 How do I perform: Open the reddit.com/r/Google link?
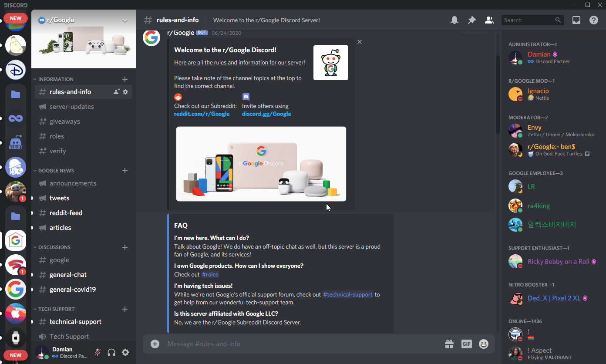(x=202, y=114)
